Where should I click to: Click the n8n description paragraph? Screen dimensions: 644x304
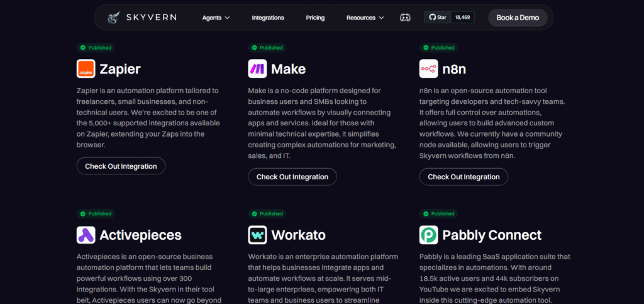point(491,123)
